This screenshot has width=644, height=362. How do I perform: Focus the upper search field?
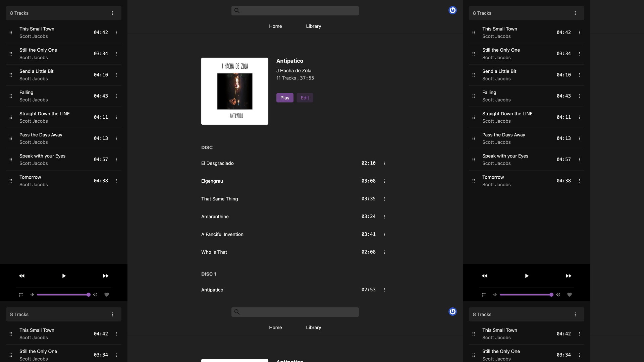coord(295,11)
